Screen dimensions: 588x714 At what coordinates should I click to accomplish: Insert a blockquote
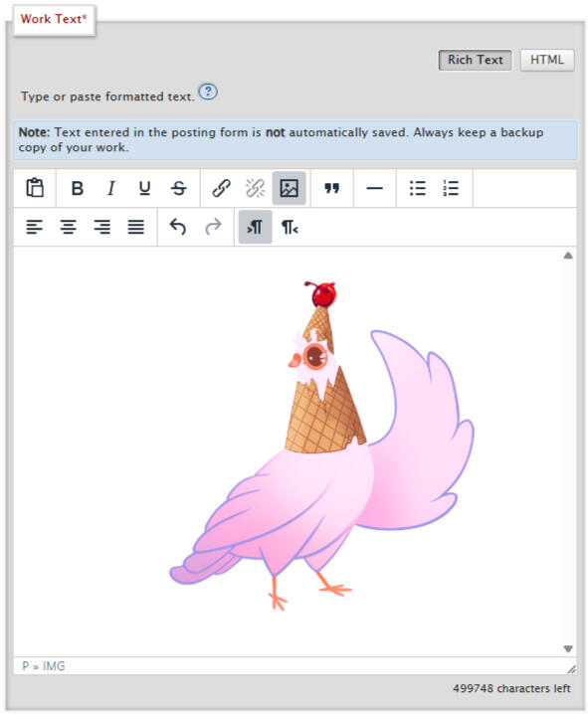pos(331,188)
